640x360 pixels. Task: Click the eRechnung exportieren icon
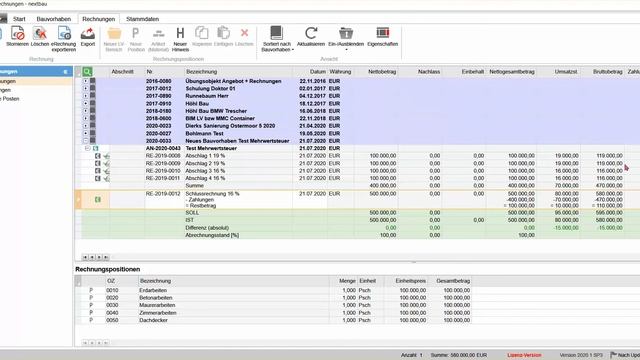[x=64, y=33]
